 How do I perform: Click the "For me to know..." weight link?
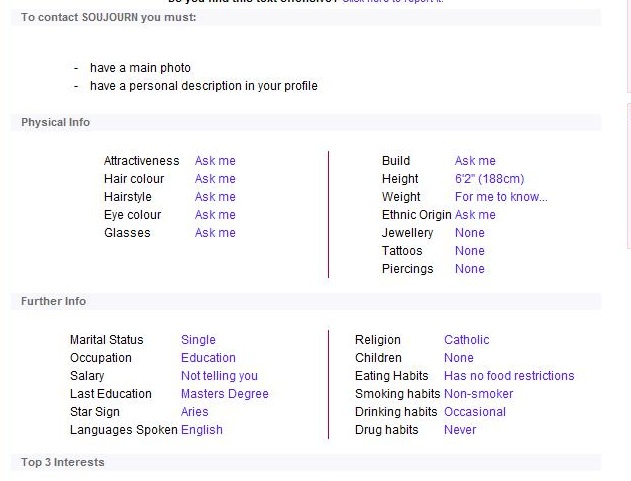point(501,197)
